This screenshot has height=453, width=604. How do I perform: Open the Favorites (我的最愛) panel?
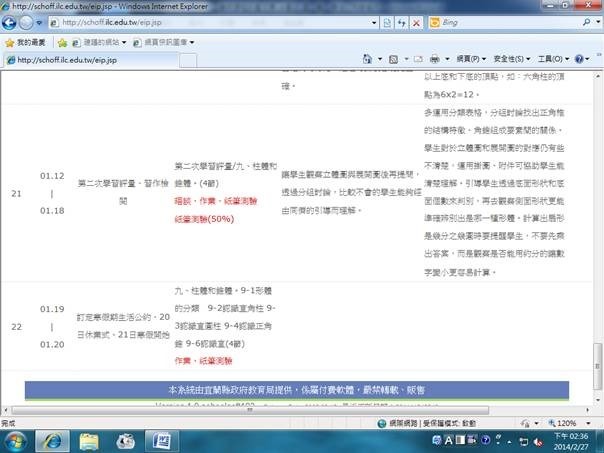25,42
